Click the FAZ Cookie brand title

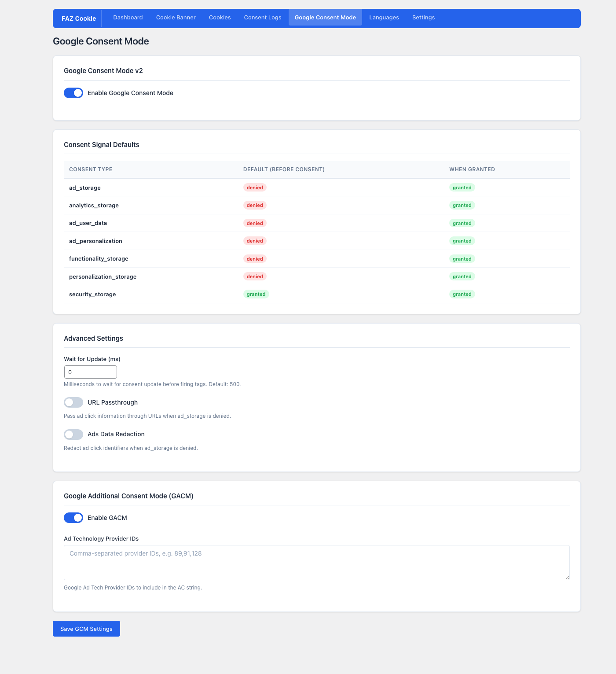79,18
